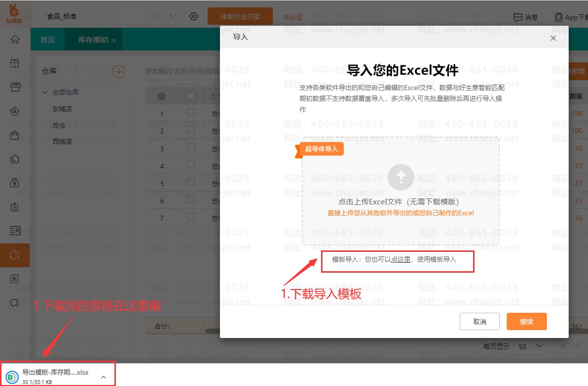
Task: Select the 库存期初 tab
Action: click(93, 40)
